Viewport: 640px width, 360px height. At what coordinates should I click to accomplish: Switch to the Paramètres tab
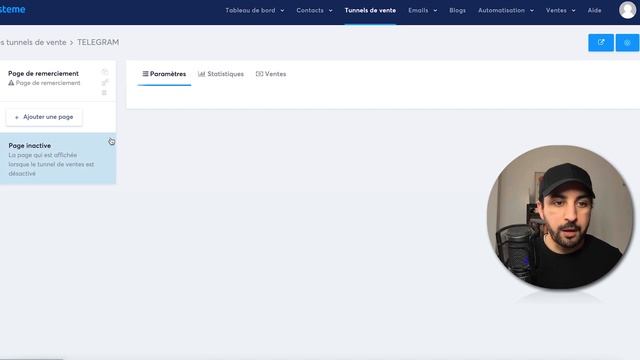coord(164,74)
